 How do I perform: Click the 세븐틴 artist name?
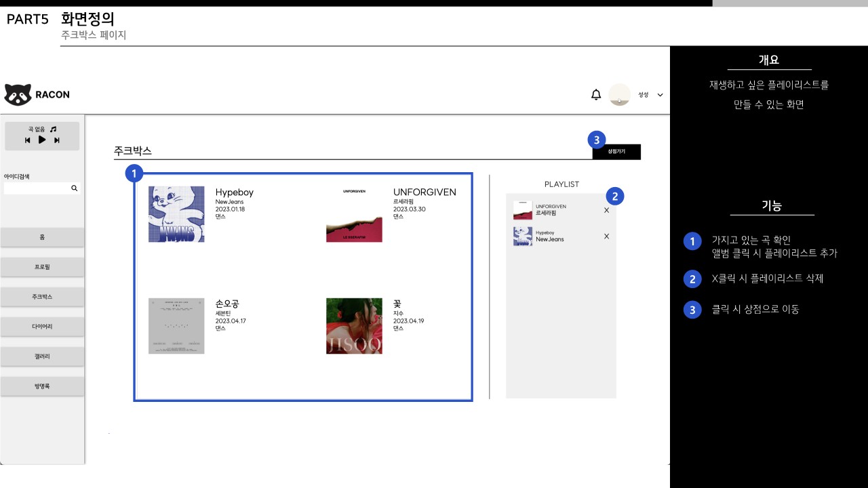pos(223,314)
